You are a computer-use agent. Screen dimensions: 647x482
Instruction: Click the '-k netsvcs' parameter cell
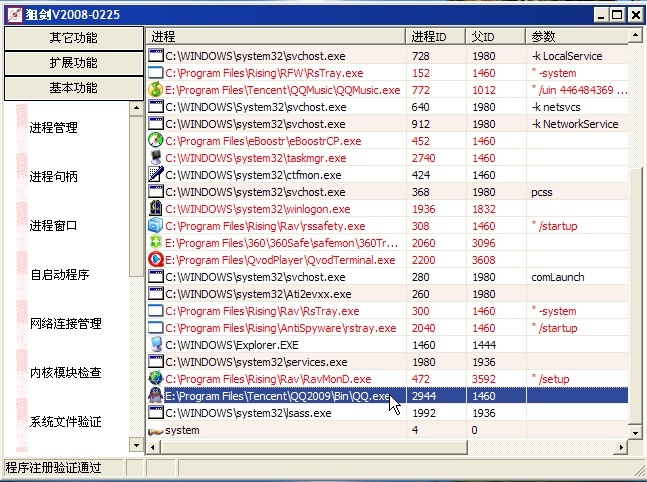coord(556,107)
